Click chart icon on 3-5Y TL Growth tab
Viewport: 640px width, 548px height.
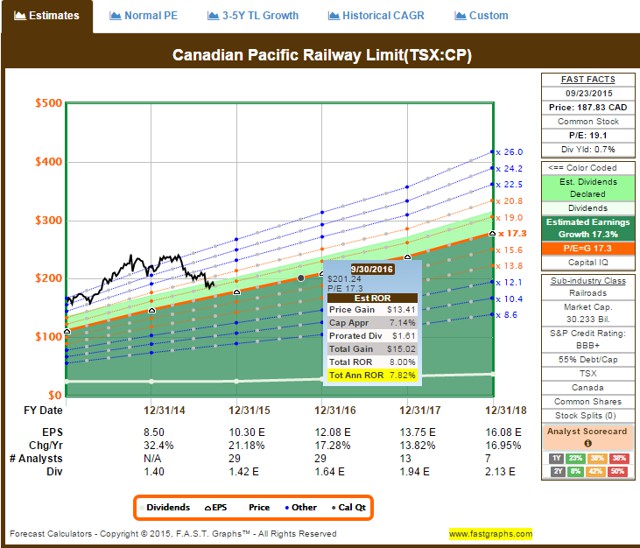click(213, 16)
